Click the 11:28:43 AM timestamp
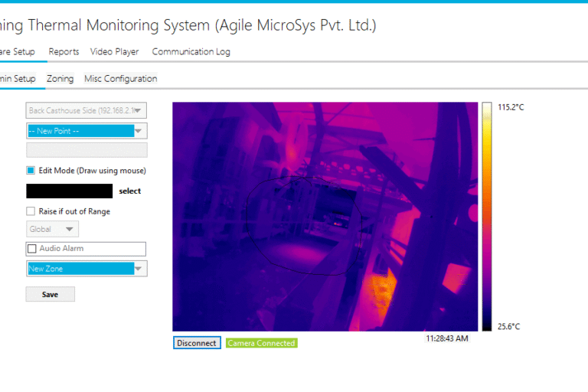This screenshot has height=392, width=588. (447, 338)
